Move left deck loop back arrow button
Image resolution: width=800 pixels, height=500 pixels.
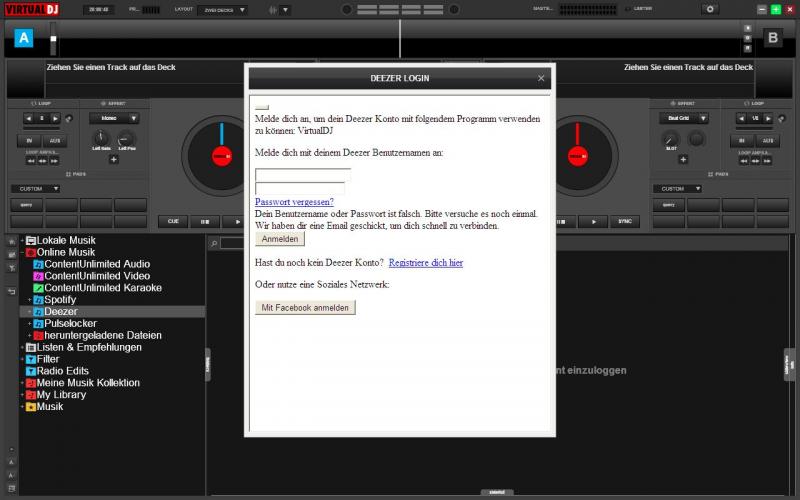[31, 161]
